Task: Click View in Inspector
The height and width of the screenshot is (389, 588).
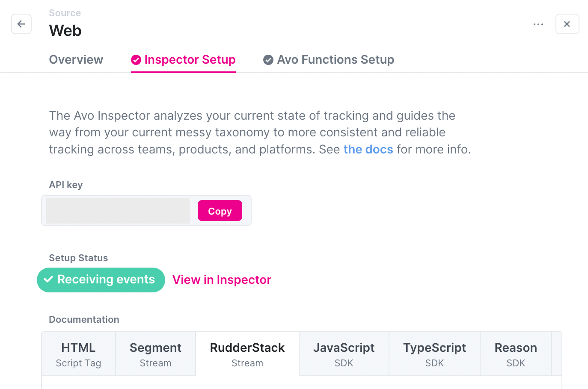Action: tap(222, 280)
